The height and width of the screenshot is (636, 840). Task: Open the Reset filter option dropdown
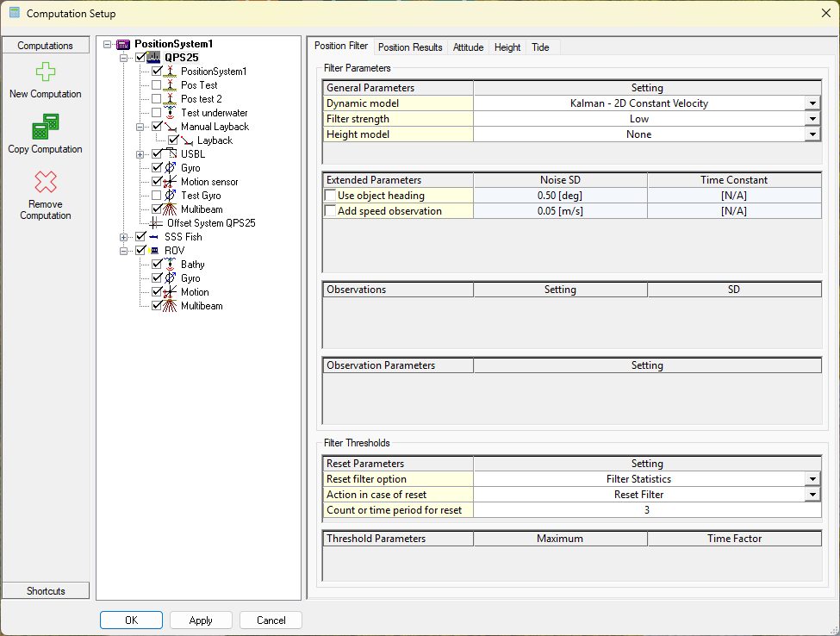point(812,479)
